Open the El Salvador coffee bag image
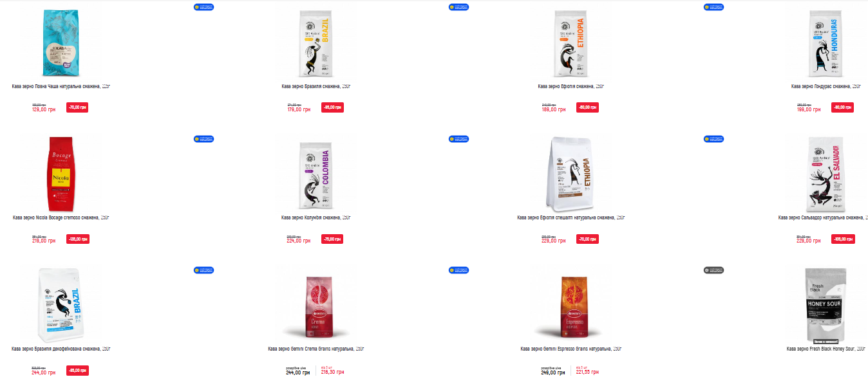 [x=826, y=175]
